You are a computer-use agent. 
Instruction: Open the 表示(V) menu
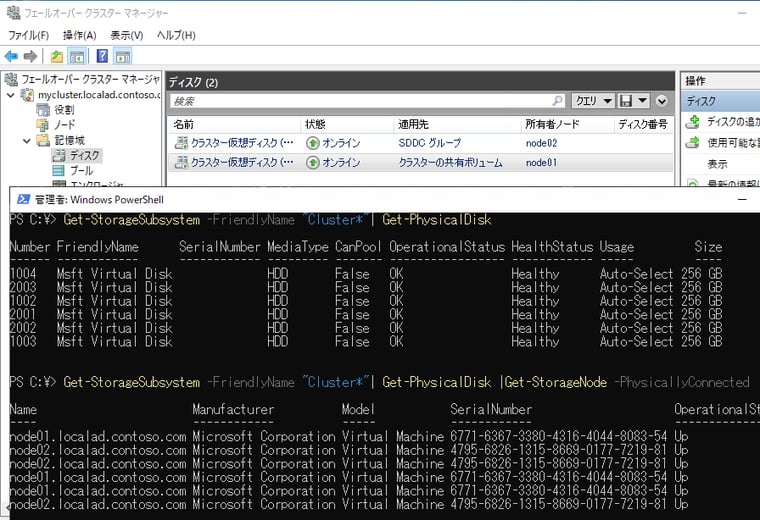click(x=127, y=35)
